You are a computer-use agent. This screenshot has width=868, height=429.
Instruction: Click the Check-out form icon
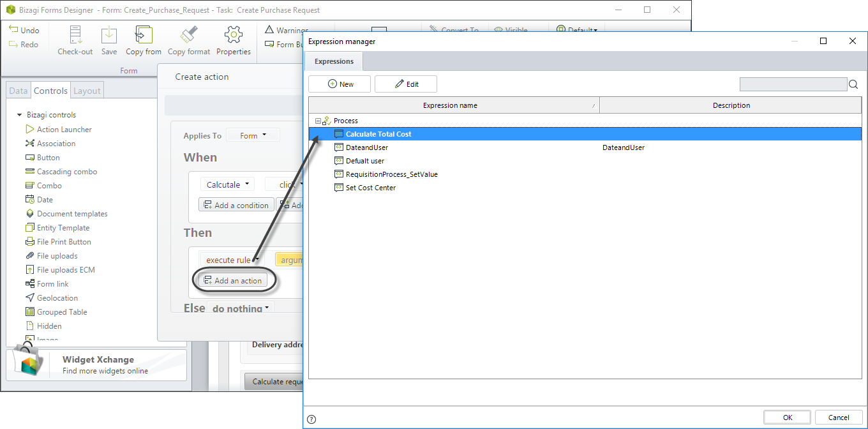(75, 35)
